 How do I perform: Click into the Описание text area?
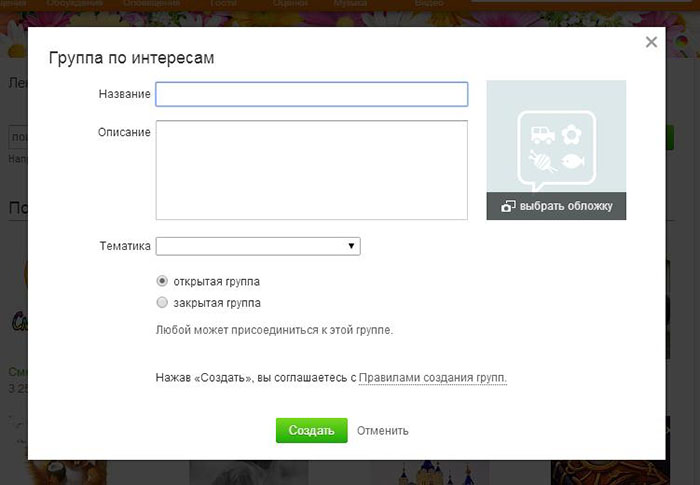click(x=312, y=170)
